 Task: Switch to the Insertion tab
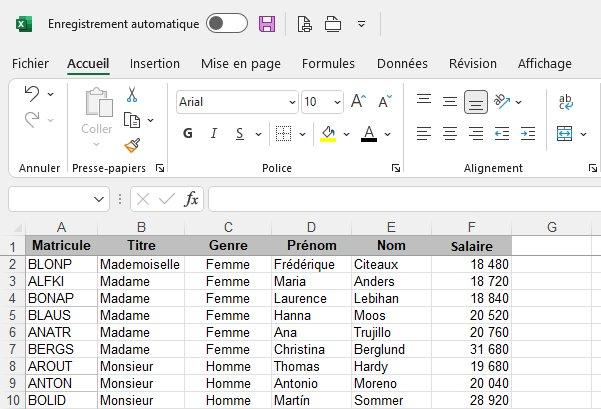tap(155, 63)
